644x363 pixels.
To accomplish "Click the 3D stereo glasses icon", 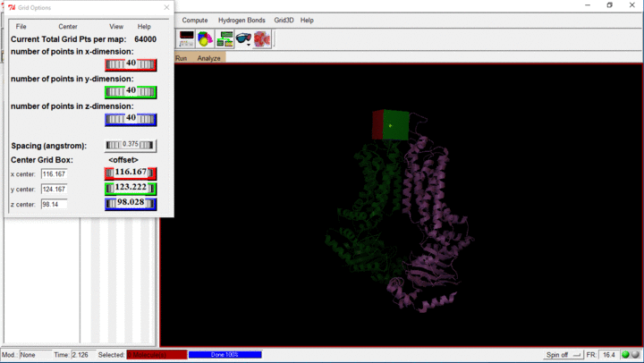I will click(241, 38).
